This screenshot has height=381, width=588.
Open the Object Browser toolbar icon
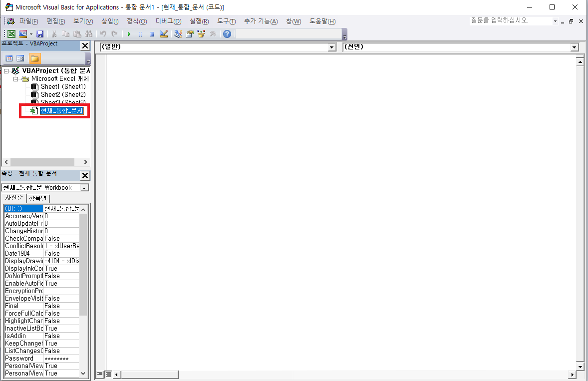click(x=201, y=34)
